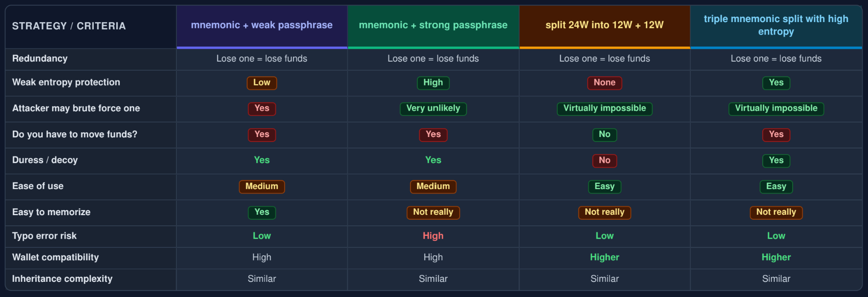Image resolution: width=868 pixels, height=297 pixels.
Task: Click the 'Inheritance complexity' row label
Action: tap(63, 279)
